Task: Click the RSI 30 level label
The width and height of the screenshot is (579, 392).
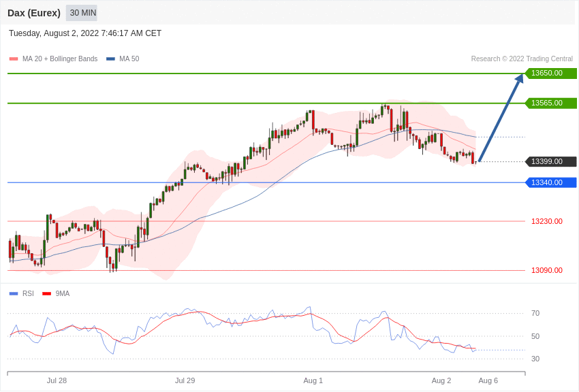Action: click(x=535, y=359)
